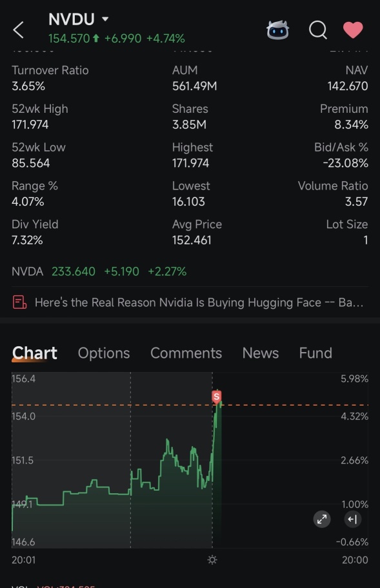Select the Chart tab
380x588 pixels.
coord(34,353)
